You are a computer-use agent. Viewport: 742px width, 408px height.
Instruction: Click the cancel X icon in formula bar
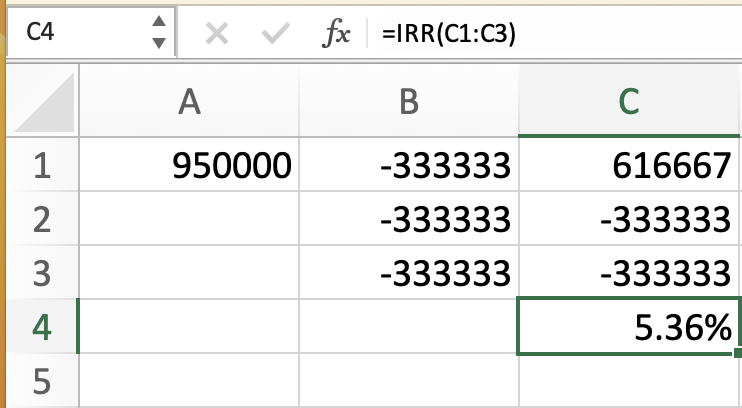[x=216, y=34]
